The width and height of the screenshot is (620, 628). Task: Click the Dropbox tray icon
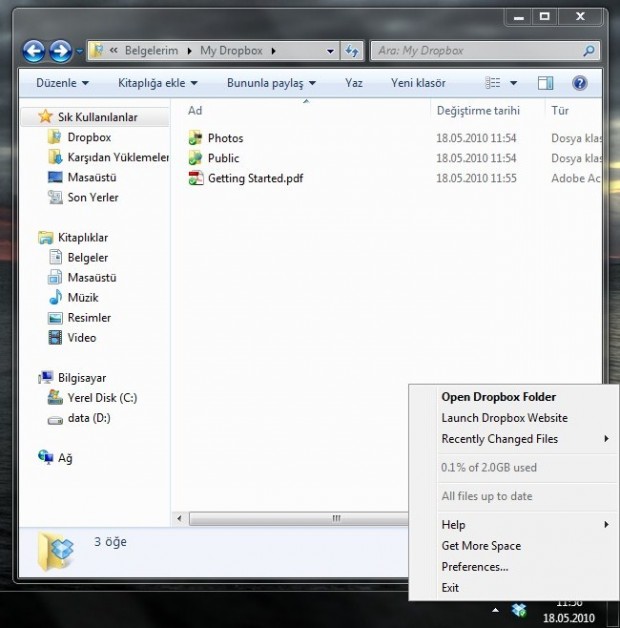[x=519, y=610]
